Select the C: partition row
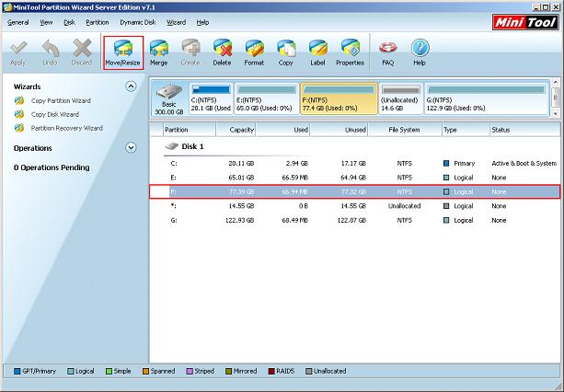 click(355, 163)
